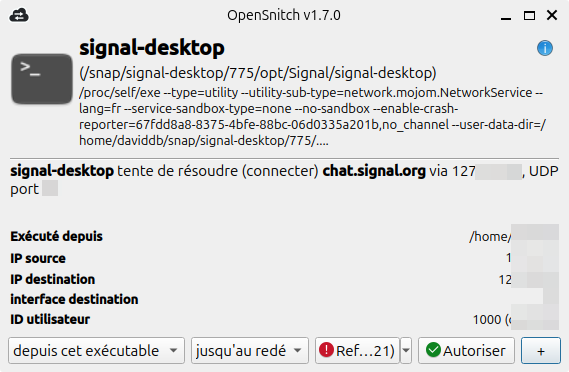Open the blue info icon

coord(545,48)
